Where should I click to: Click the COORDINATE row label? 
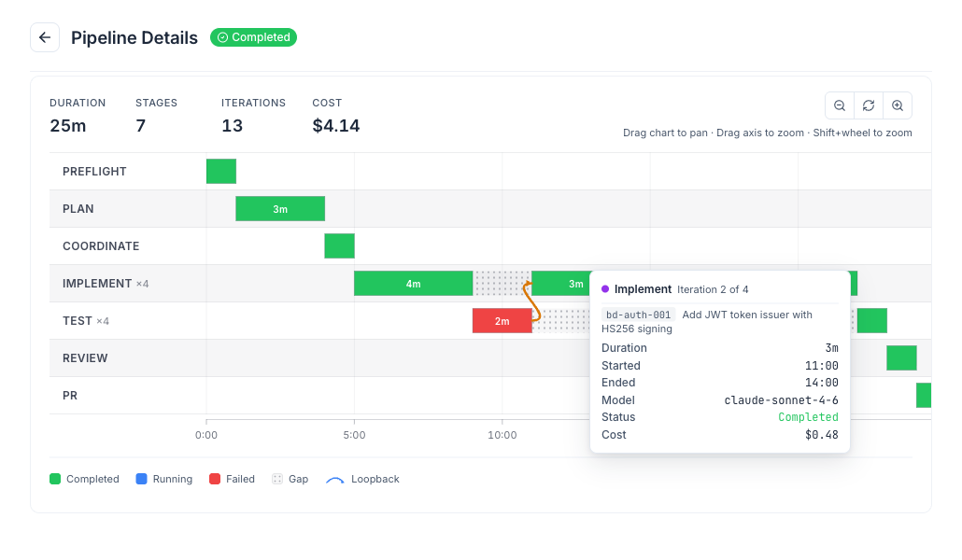coord(101,246)
